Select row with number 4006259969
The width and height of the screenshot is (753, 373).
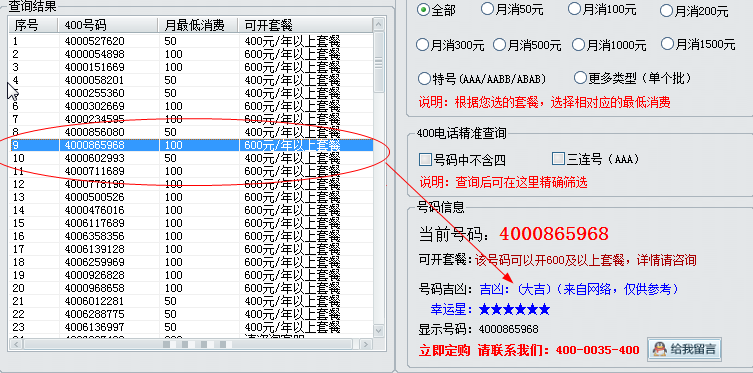click(x=191, y=262)
